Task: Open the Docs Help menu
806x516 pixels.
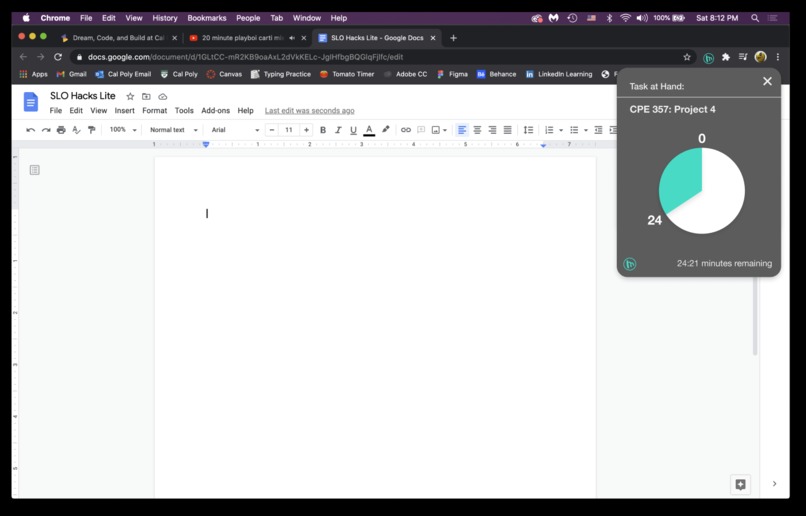Action: tap(245, 110)
